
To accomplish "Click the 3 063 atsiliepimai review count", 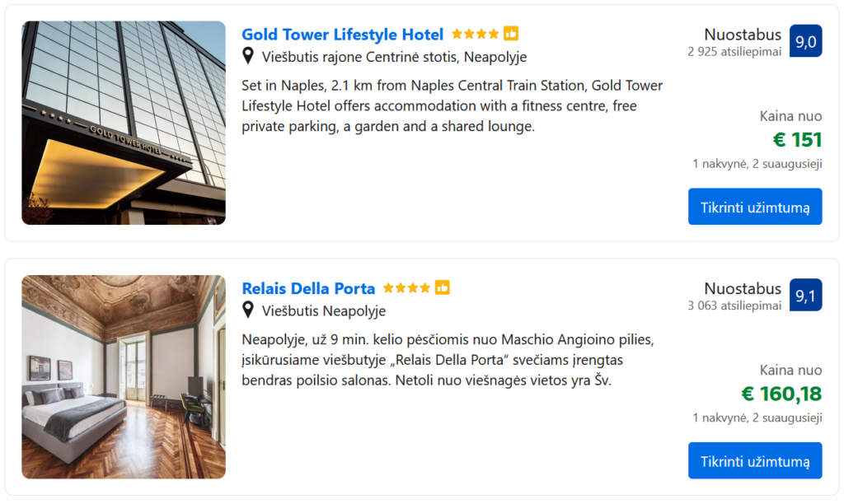I will [x=734, y=306].
